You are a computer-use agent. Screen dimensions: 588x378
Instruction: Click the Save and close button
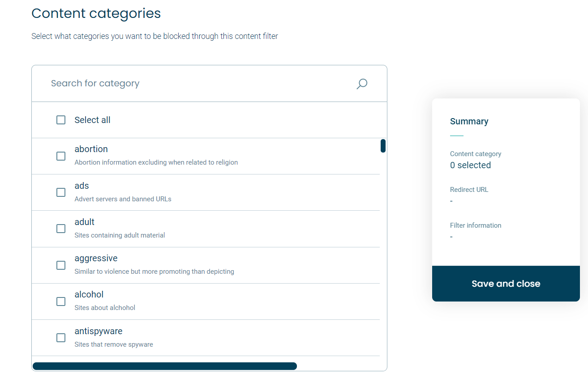506,284
